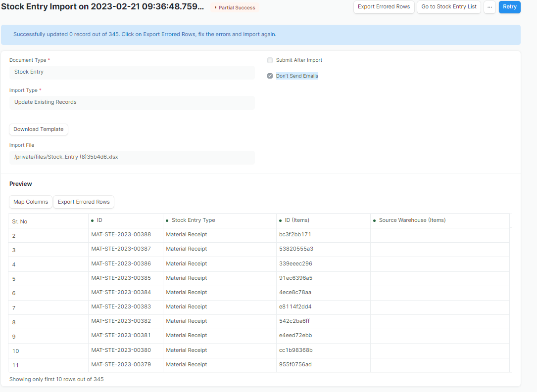537x392 pixels.
Task: Click the Import File path field
Action: click(x=132, y=157)
